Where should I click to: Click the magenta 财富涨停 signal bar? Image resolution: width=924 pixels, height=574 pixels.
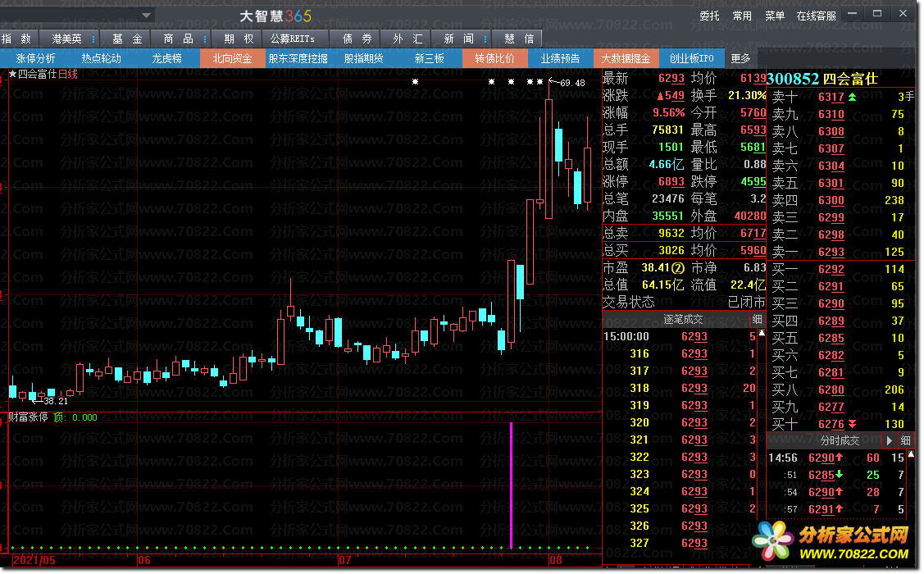(511, 485)
